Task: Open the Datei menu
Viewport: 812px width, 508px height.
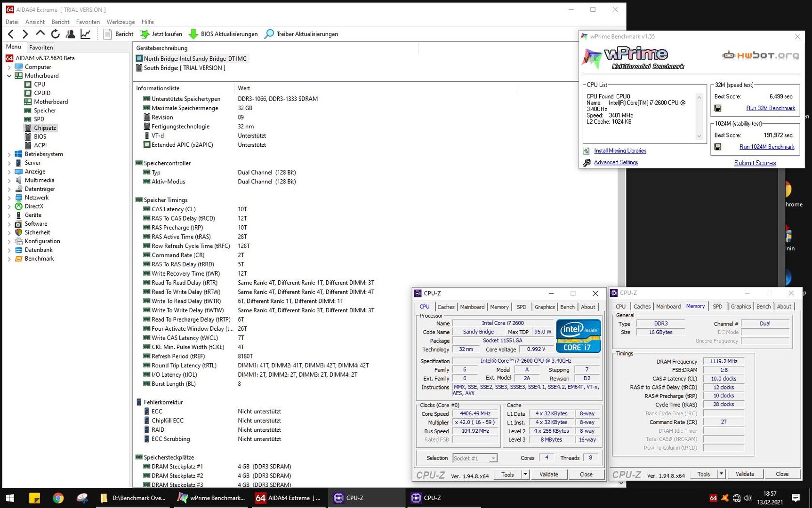Action: click(x=12, y=22)
